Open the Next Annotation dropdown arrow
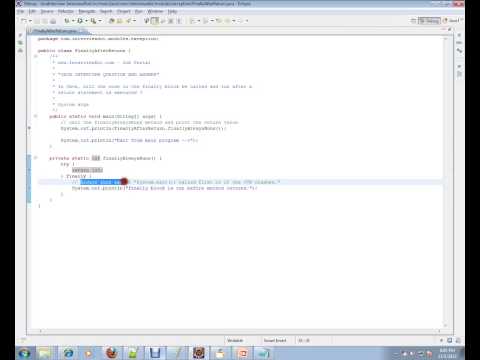Image resolution: width=480 pixels, height=360 pixels. tap(199, 21)
